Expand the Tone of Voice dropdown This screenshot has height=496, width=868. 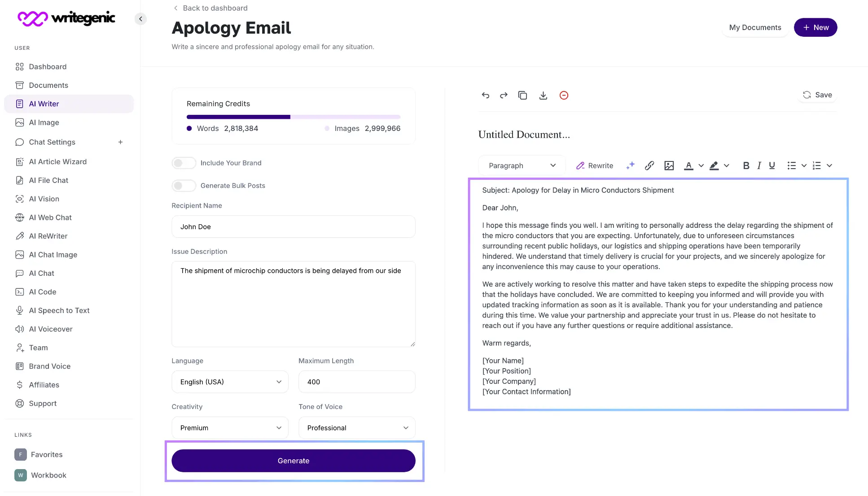click(356, 427)
